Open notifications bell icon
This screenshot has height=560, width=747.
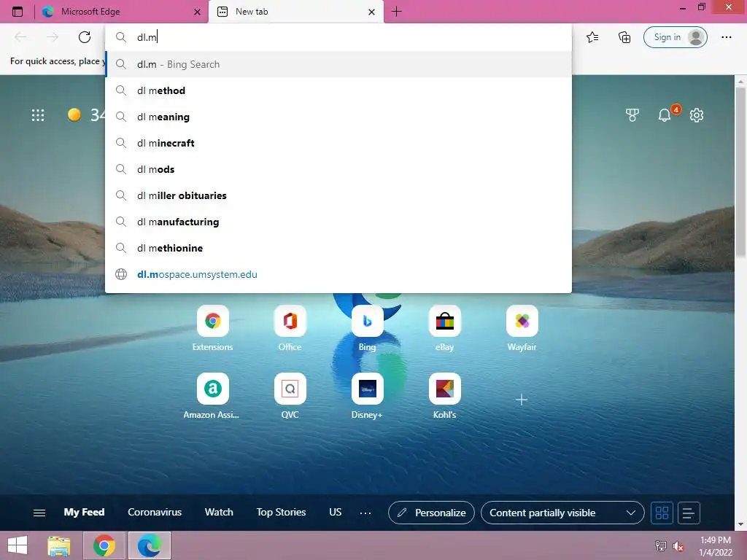click(x=665, y=114)
